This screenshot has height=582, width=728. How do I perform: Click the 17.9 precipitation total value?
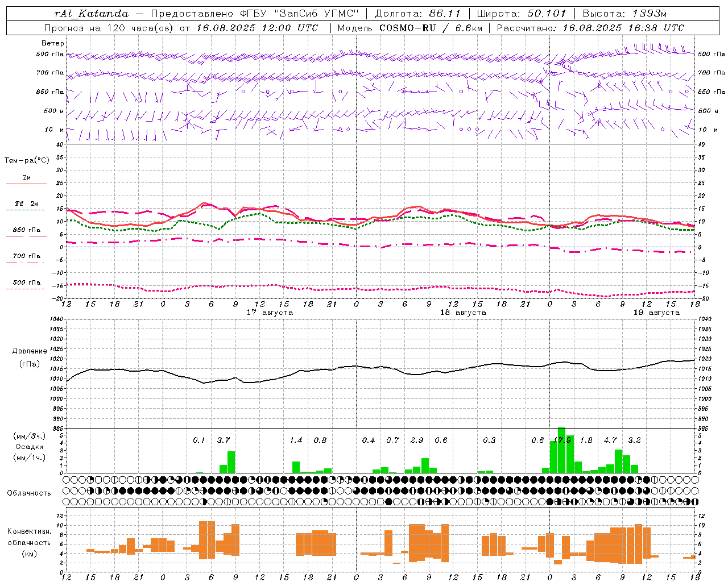pos(562,440)
